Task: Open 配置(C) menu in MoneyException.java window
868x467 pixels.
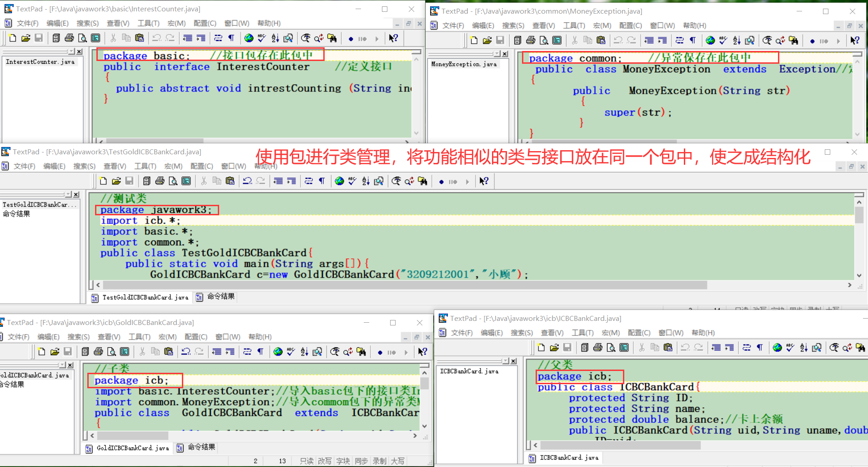Action: pos(631,25)
